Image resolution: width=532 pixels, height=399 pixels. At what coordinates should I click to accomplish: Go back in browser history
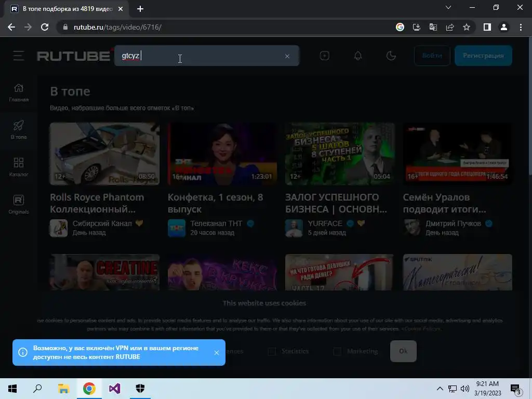point(11,27)
